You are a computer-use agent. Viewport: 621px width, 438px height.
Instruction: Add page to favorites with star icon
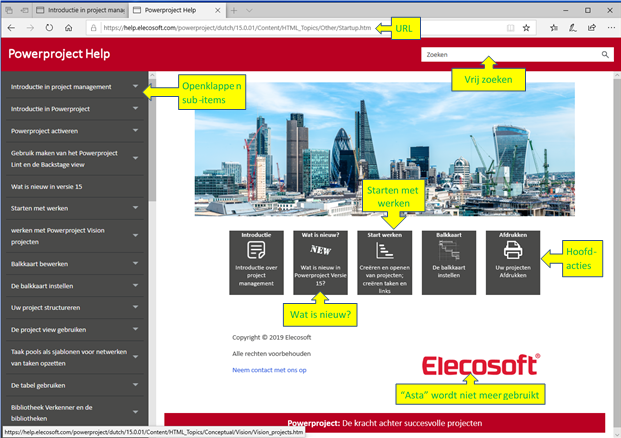pos(526,28)
